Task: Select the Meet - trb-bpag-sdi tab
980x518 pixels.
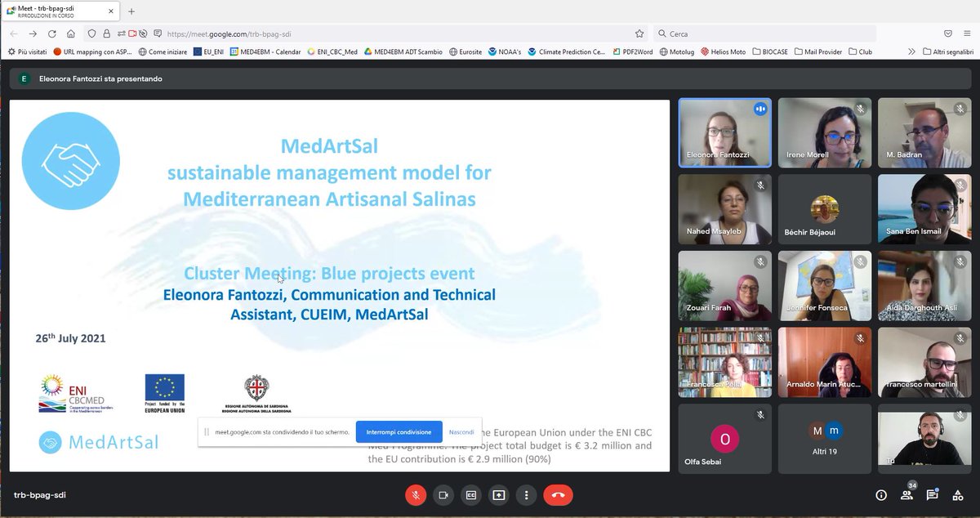Action: (x=60, y=11)
